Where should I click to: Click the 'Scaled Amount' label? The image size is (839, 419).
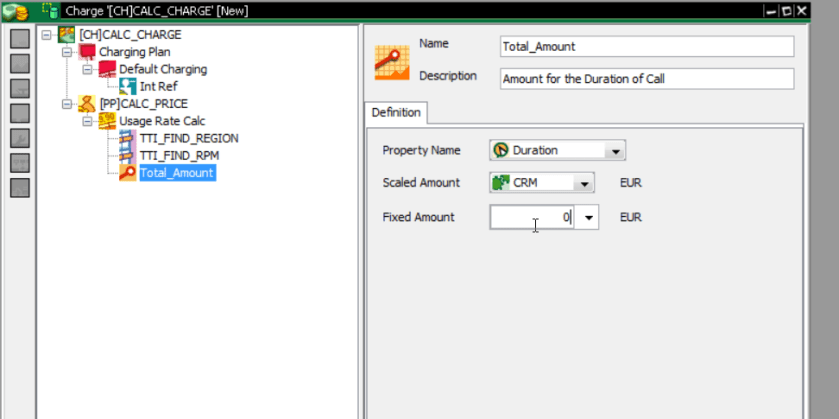[x=421, y=182]
